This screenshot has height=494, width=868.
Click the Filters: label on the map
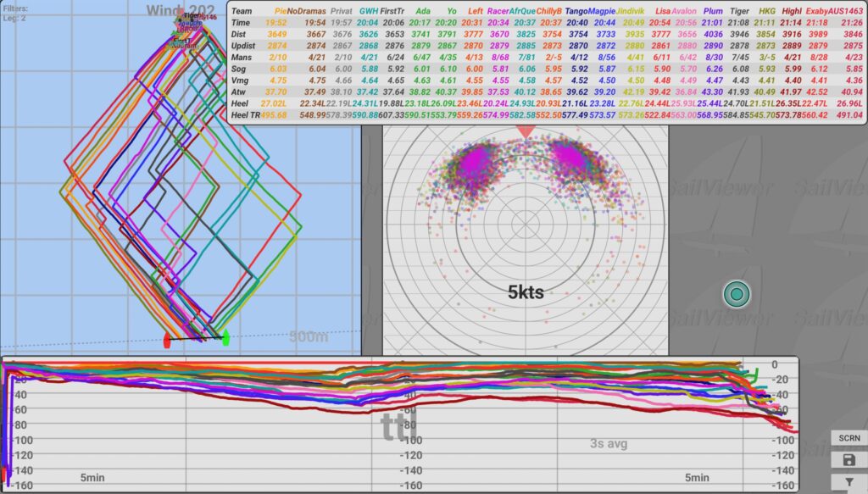(15, 8)
